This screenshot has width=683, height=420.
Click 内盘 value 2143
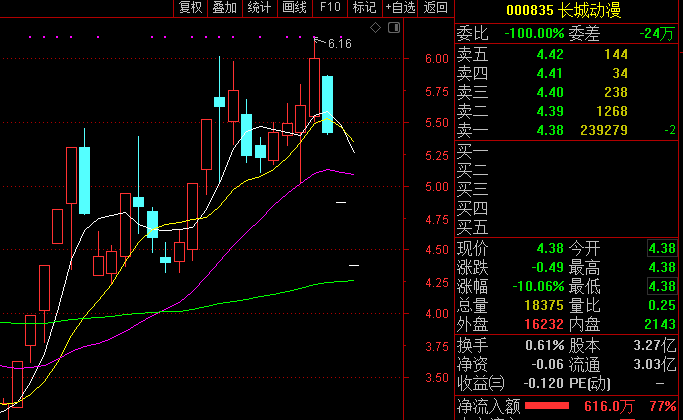coord(660,325)
